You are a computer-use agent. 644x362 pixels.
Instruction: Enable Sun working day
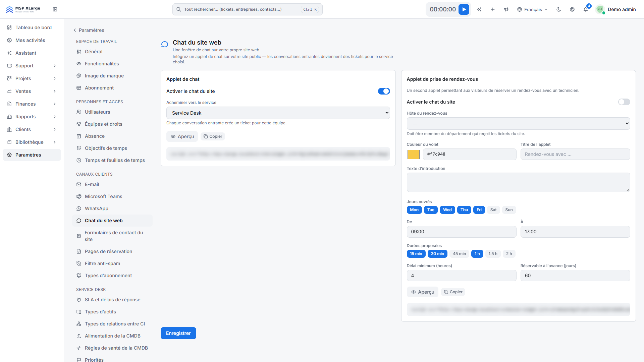[509, 210]
